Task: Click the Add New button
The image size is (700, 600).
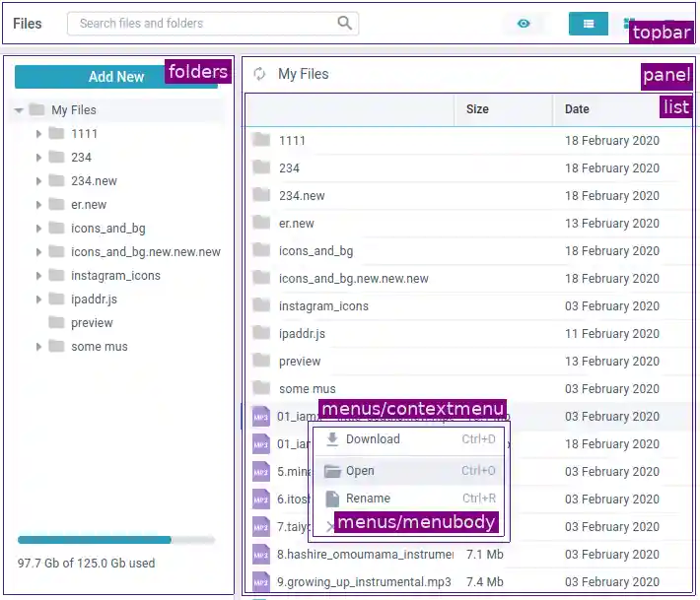Action: point(116,76)
